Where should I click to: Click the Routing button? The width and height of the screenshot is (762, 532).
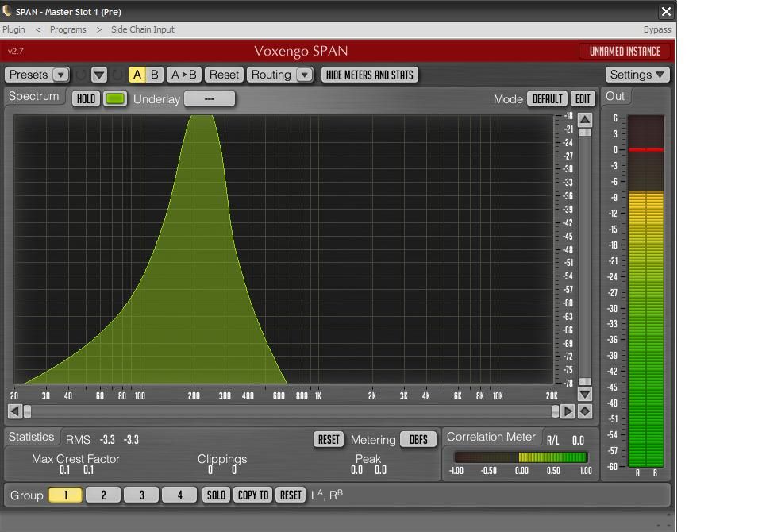[x=271, y=75]
